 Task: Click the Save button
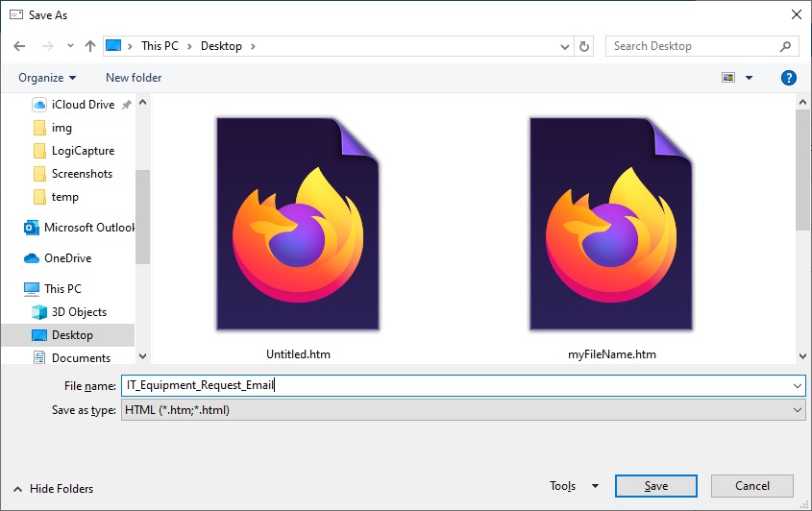tap(656, 486)
